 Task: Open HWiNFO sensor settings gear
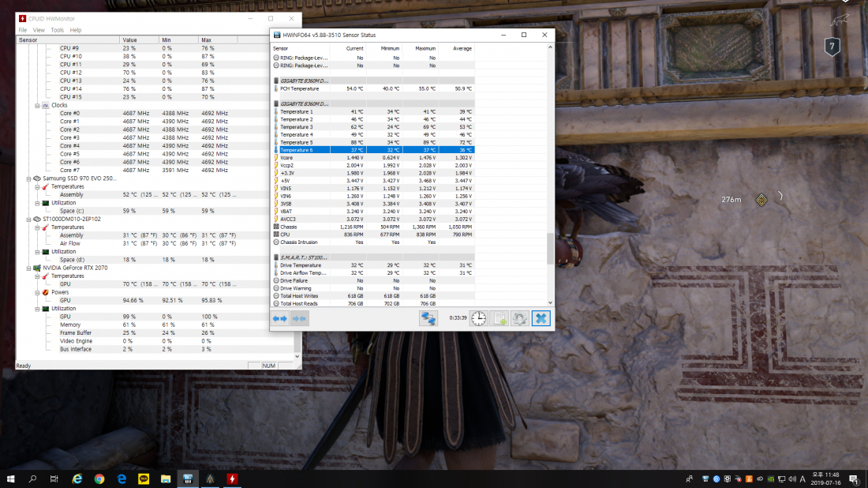(x=520, y=318)
